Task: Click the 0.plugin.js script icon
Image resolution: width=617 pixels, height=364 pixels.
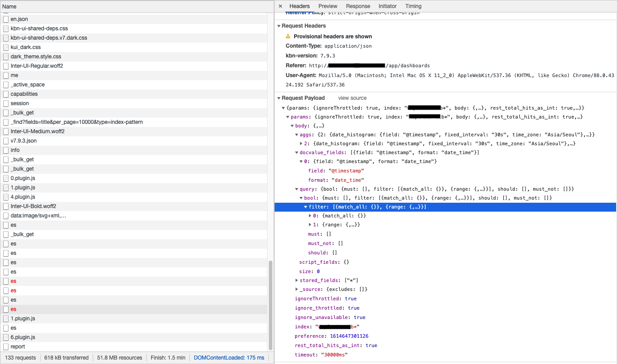Action: click(x=6, y=178)
